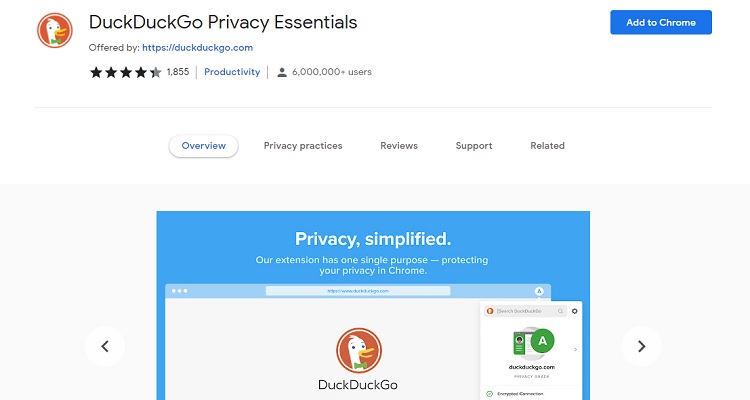The height and width of the screenshot is (400, 750).
Task: Advance to the next screenshot with right arrow
Action: [641, 346]
